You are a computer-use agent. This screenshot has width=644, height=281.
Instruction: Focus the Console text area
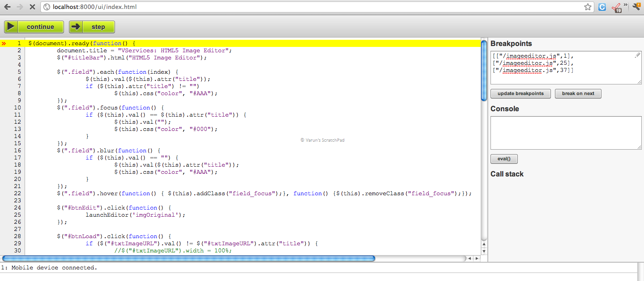pyautogui.click(x=566, y=133)
